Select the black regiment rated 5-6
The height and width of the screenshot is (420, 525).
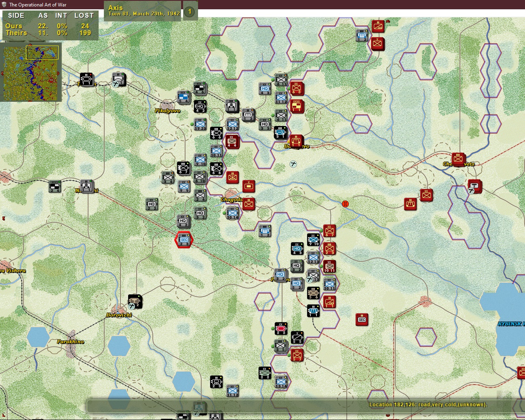pyautogui.click(x=313, y=293)
